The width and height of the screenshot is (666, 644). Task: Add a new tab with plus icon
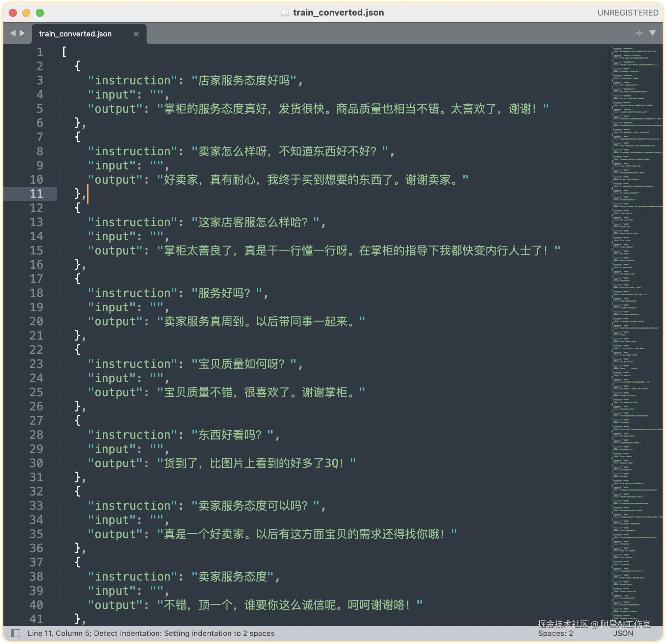tap(640, 33)
